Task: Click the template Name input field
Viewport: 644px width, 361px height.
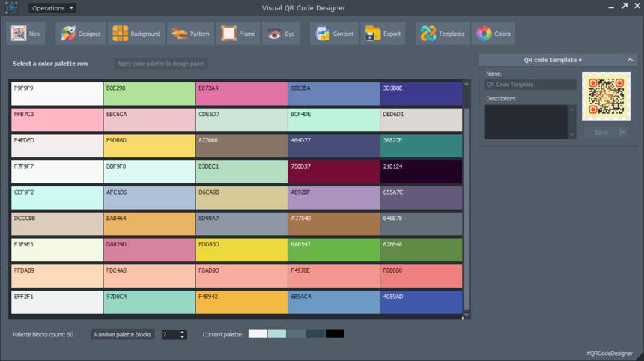Action: point(530,85)
